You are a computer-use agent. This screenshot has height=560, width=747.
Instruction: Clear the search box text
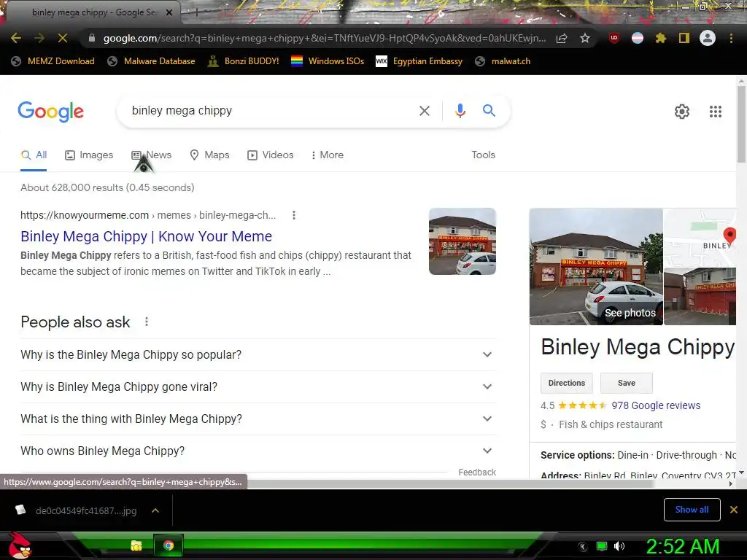tap(425, 111)
